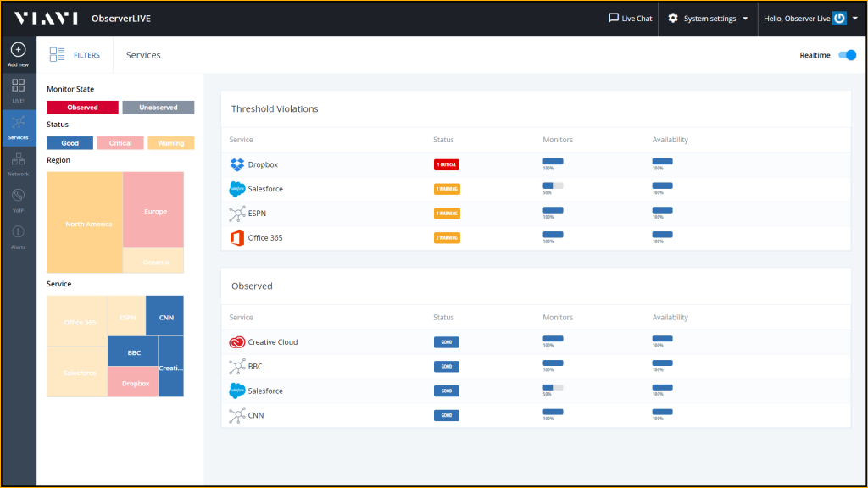Open the Alerts section in the sidebar
868x488 pixels.
[19, 237]
